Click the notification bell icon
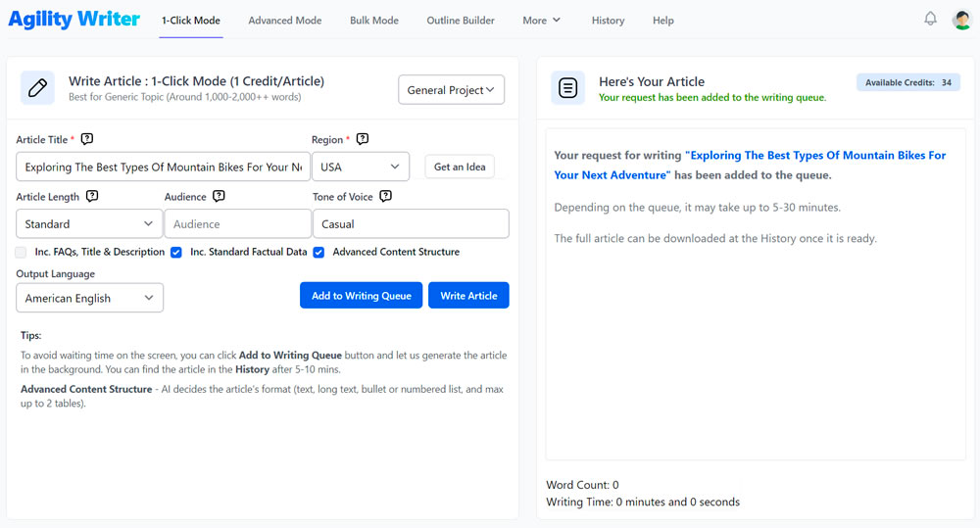980x528 pixels. pos(930,19)
